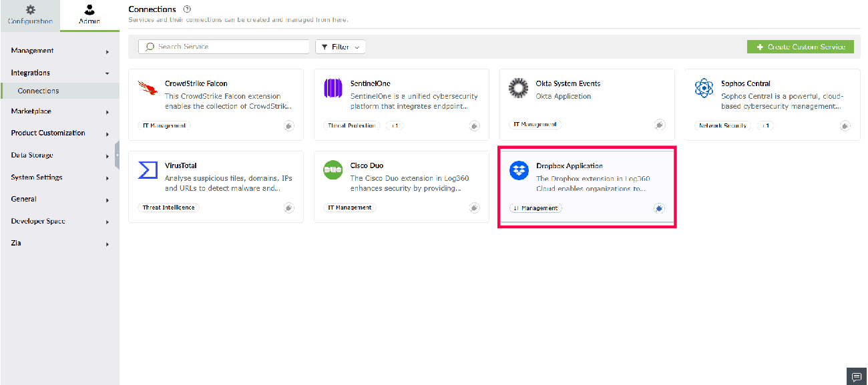Click the Configuration gear icon
The image size is (868, 385).
(30, 10)
